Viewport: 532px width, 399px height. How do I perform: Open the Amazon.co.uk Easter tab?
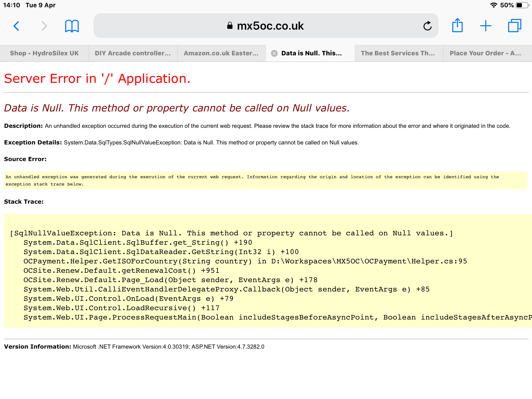[x=221, y=53]
